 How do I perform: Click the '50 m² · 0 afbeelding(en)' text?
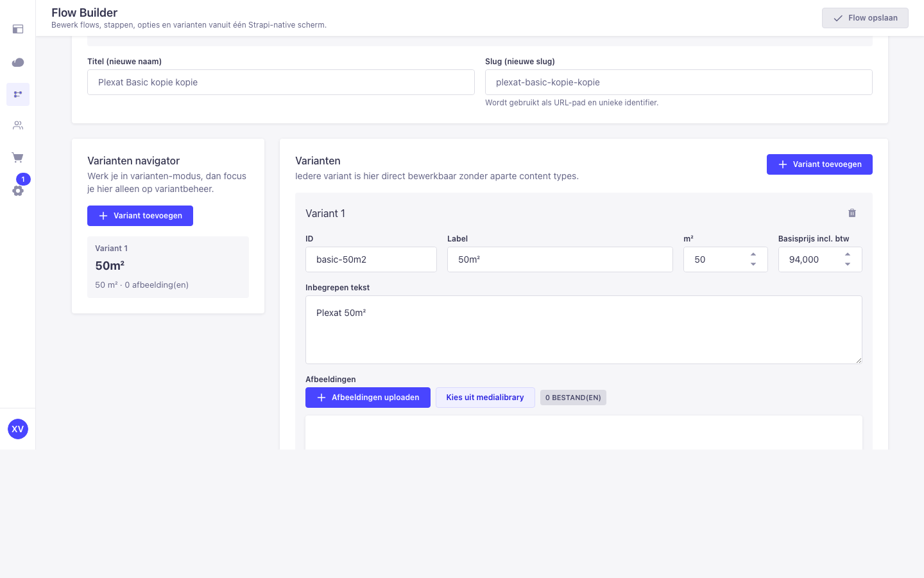[x=142, y=285]
